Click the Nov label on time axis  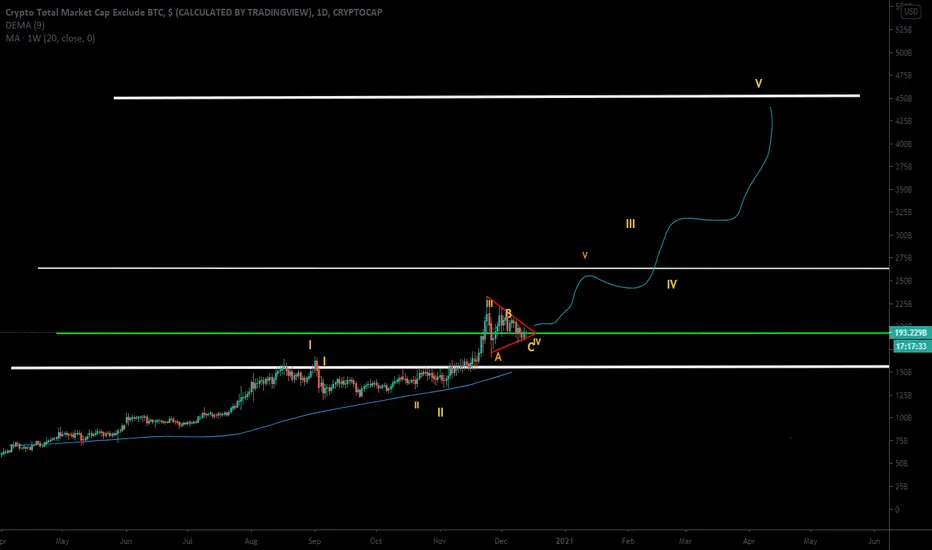click(439, 541)
